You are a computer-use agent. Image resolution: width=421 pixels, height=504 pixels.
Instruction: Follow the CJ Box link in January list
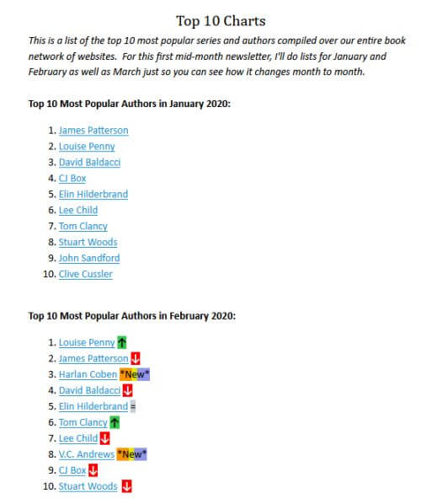72,178
